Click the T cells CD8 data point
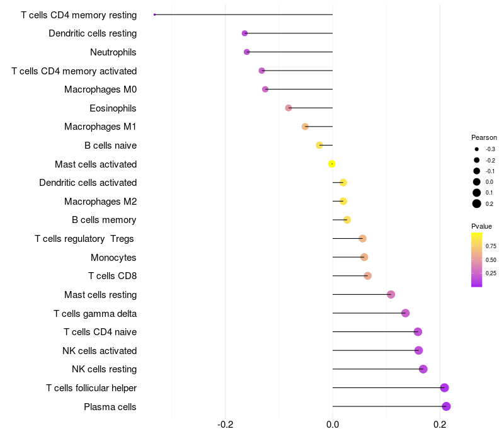The width and height of the screenshot is (504, 441). [x=368, y=276]
